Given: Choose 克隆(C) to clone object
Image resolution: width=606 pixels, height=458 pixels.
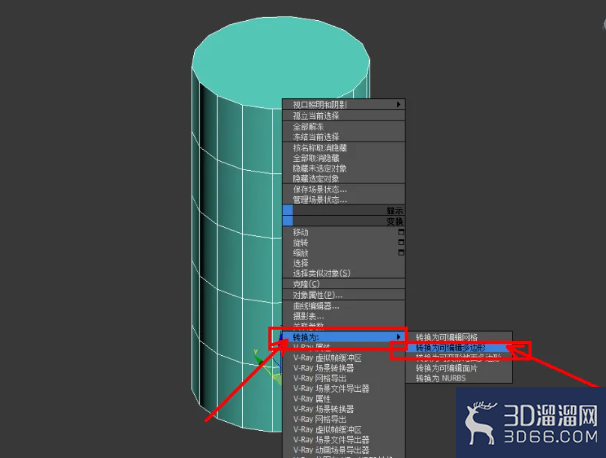Looking at the screenshot, I should coord(344,284).
